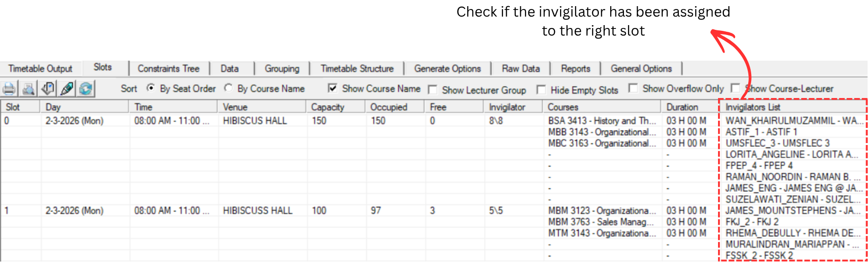Click invigilator count 8\8

(496, 121)
